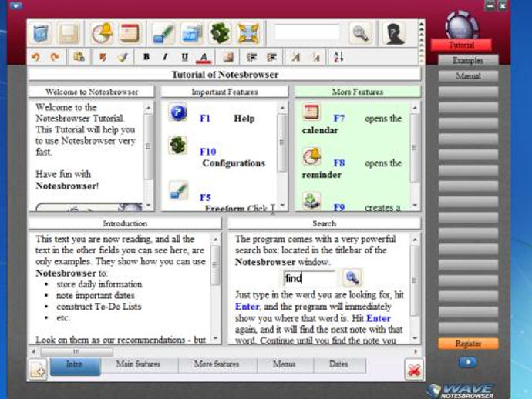Click the down arrow of the More Features scrollbar
This screenshot has width=532, height=399.
(x=415, y=206)
